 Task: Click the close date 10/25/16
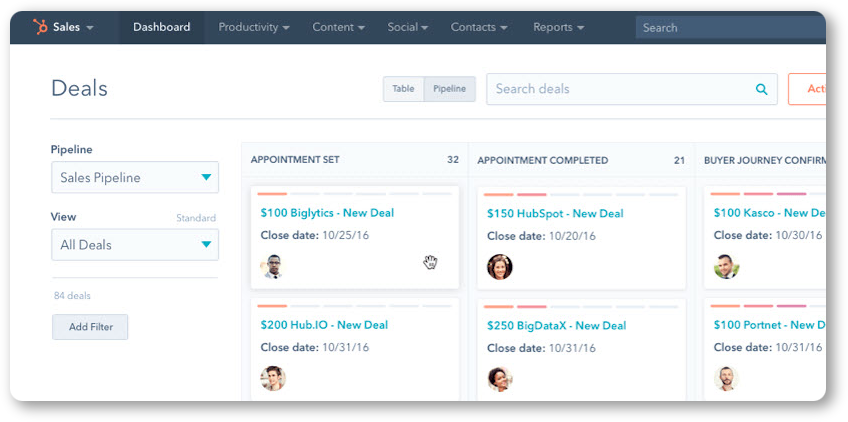pos(346,235)
